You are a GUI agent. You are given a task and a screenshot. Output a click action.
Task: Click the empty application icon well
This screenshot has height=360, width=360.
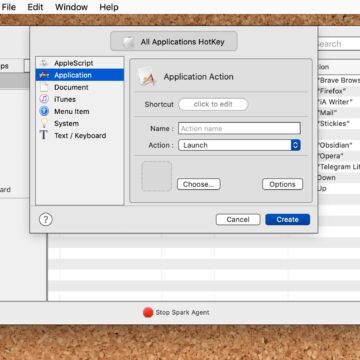[x=157, y=176]
